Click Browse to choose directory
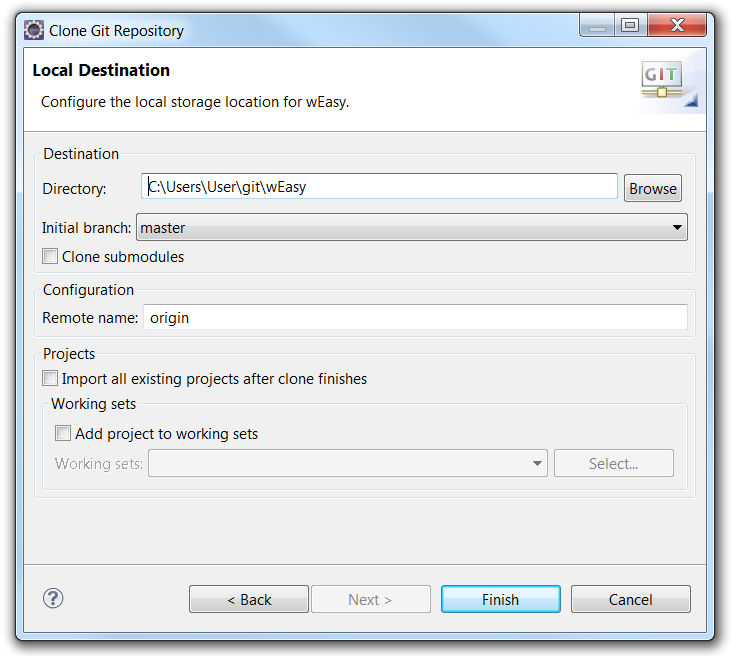The height and width of the screenshot is (656, 731). tap(652, 188)
